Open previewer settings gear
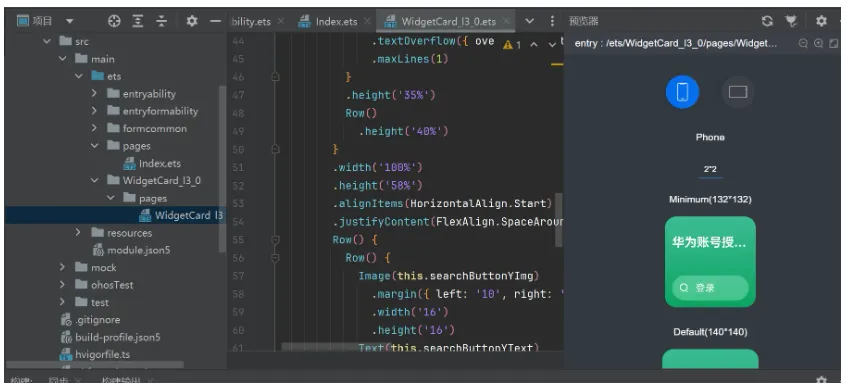 click(x=821, y=21)
